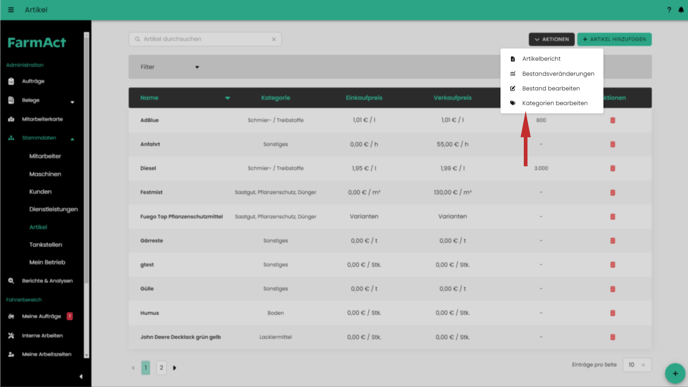Open the AdBlue article row
Screen dimensions: 688x387
390,120
